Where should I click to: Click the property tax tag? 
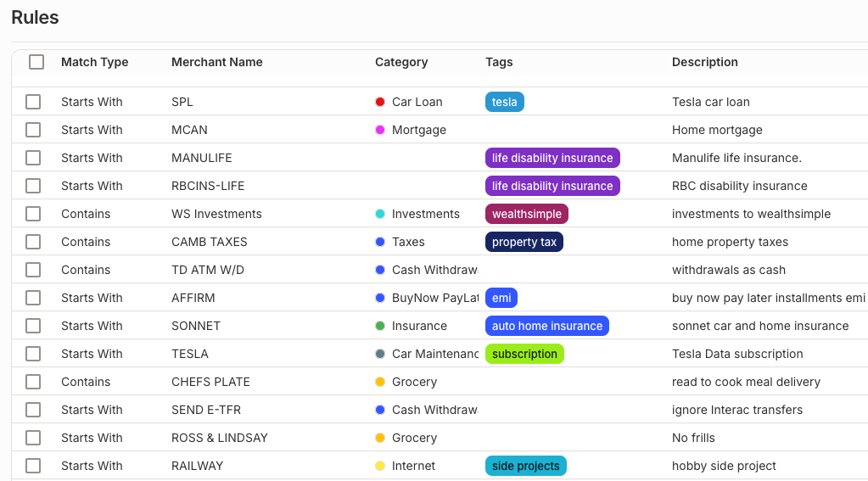coord(524,242)
